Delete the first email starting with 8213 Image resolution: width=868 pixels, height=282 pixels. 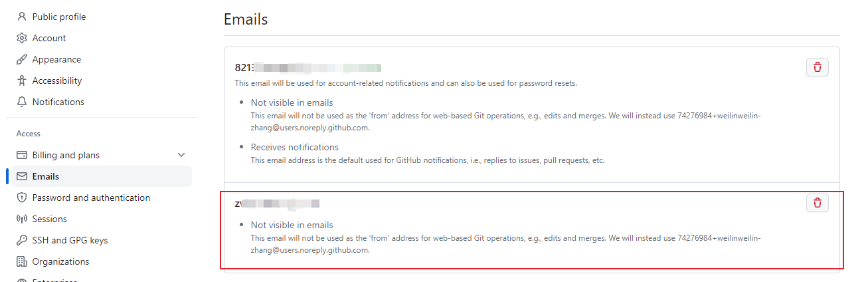click(x=818, y=67)
